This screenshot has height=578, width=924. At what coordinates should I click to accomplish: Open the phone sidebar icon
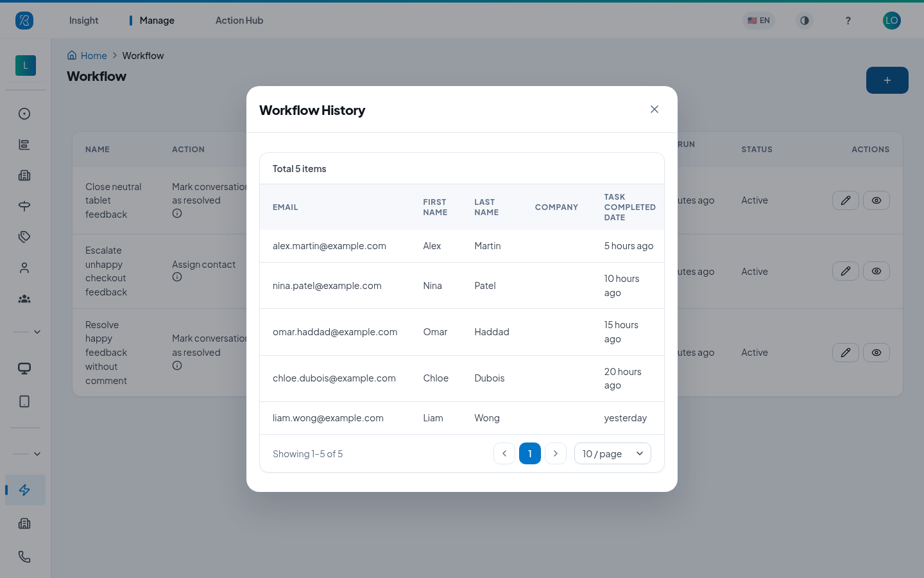[x=24, y=557]
